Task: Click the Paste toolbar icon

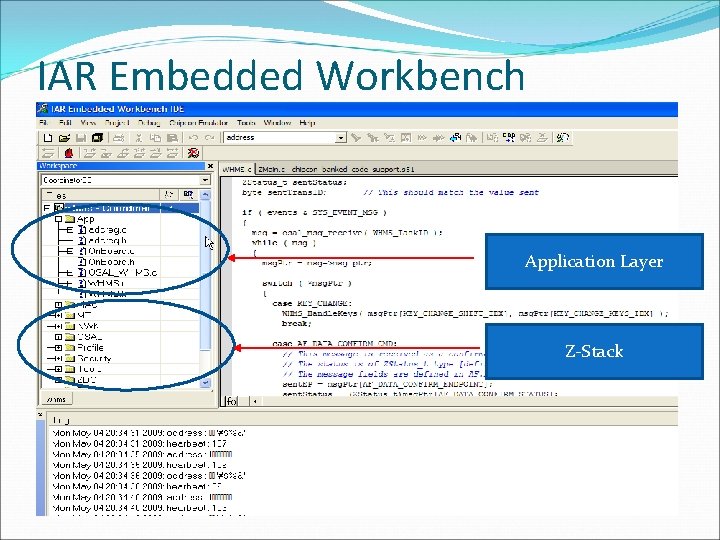Action: [172, 137]
